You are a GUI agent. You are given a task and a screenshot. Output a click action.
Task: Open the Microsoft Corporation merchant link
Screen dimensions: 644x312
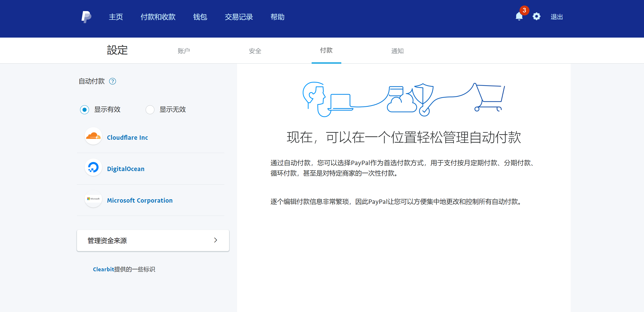(x=139, y=200)
